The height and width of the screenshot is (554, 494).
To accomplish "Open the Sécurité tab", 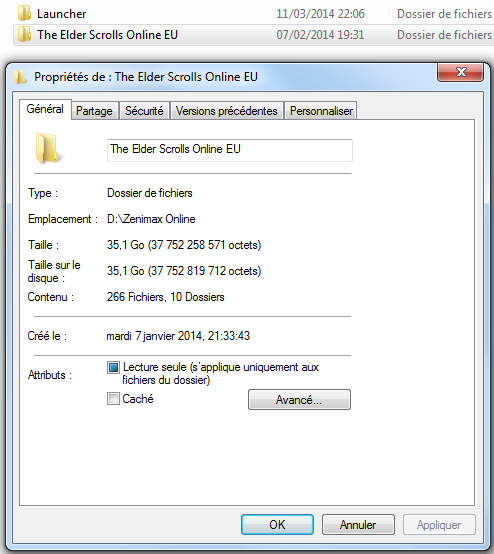I will pyautogui.click(x=144, y=111).
